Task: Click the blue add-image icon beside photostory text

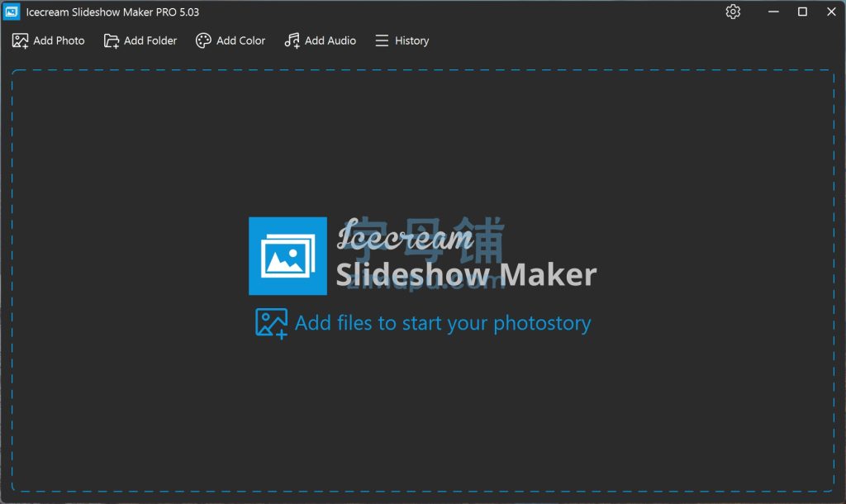Action: click(271, 324)
